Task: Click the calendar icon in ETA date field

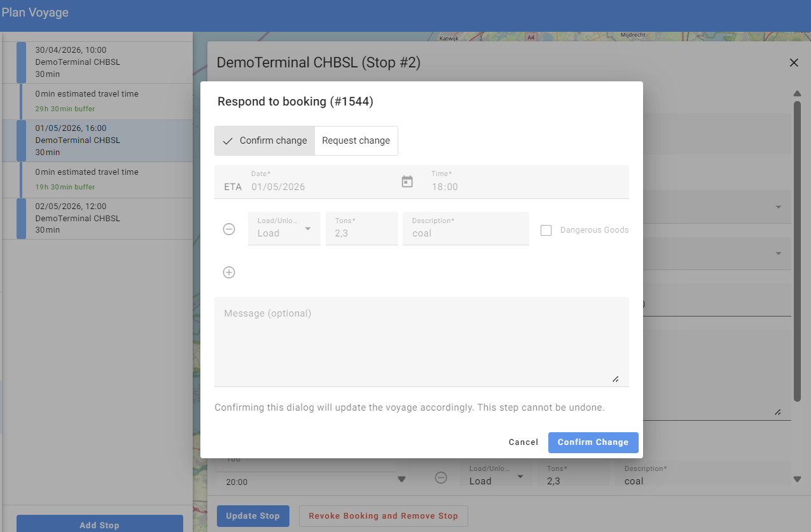Action: tap(407, 182)
